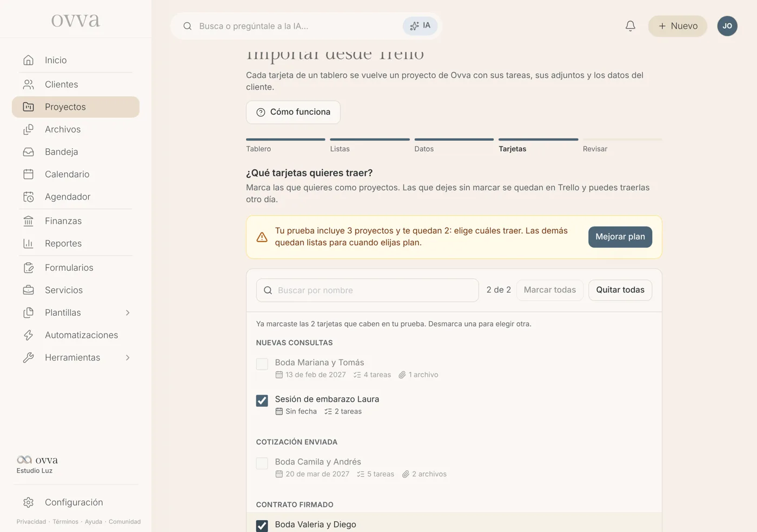Click the Configuración gear icon
This screenshot has height=532, width=757.
coord(29,502)
